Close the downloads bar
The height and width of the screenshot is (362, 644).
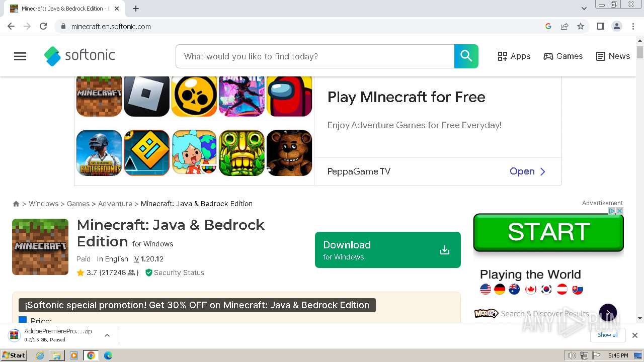(x=635, y=335)
